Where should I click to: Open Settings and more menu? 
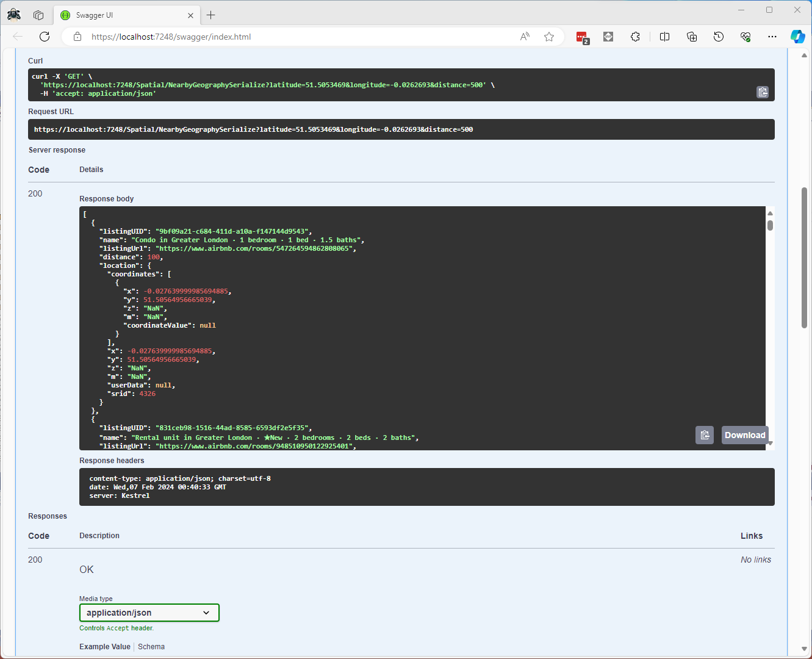click(x=772, y=37)
